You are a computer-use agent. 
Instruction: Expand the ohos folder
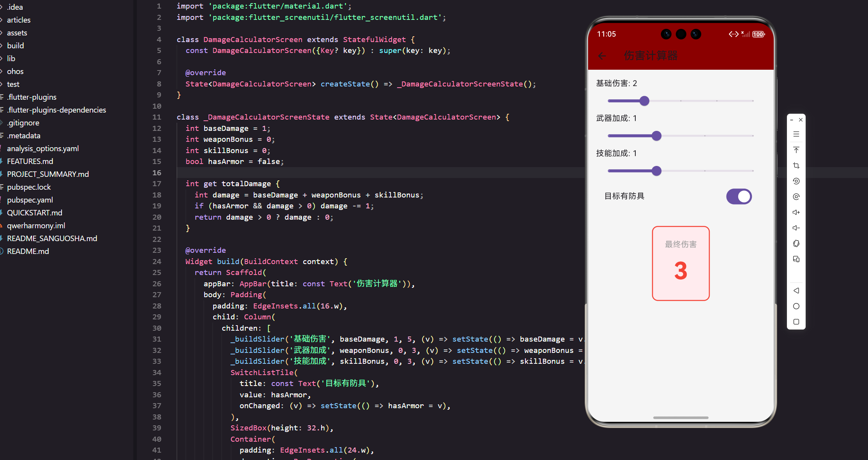[x=15, y=71]
